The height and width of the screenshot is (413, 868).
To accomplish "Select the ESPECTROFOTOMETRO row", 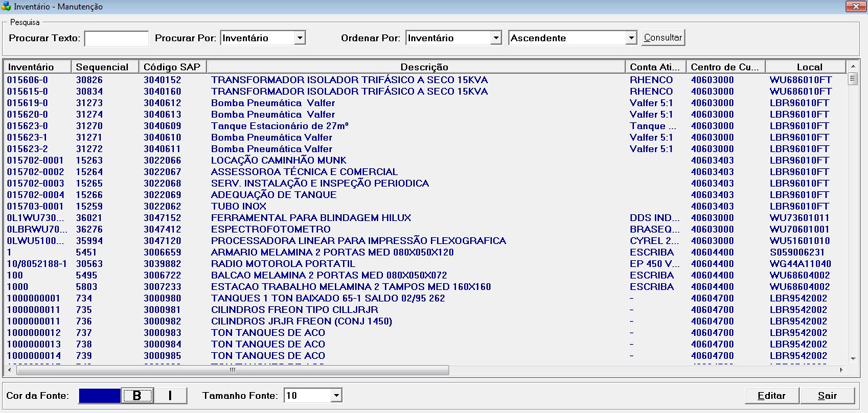I will pyautogui.click(x=271, y=229).
